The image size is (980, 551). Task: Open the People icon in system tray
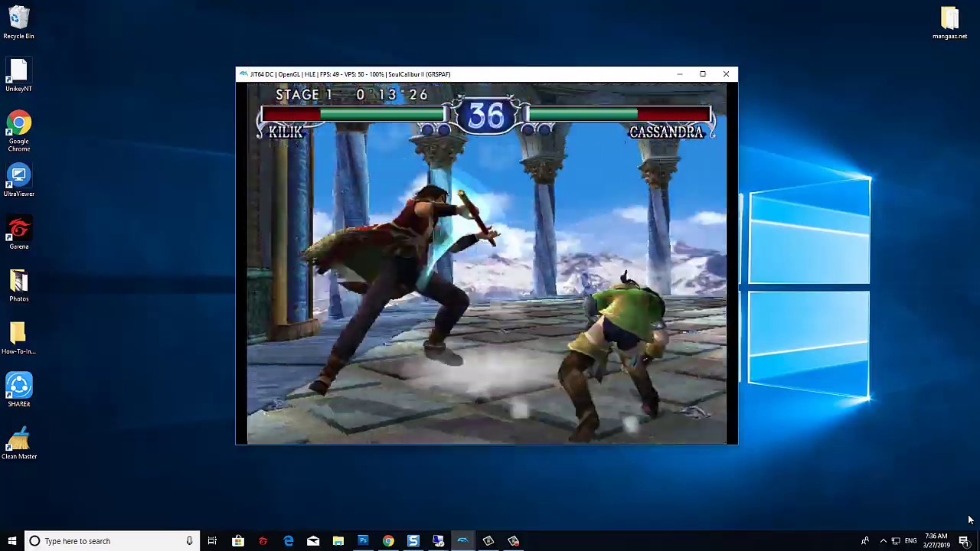point(865,541)
